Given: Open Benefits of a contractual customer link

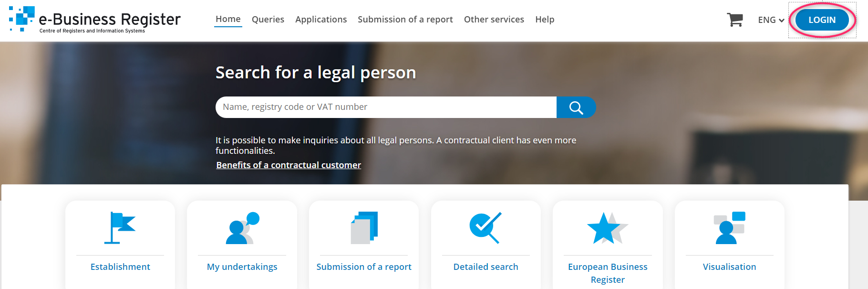Looking at the screenshot, I should [289, 165].
